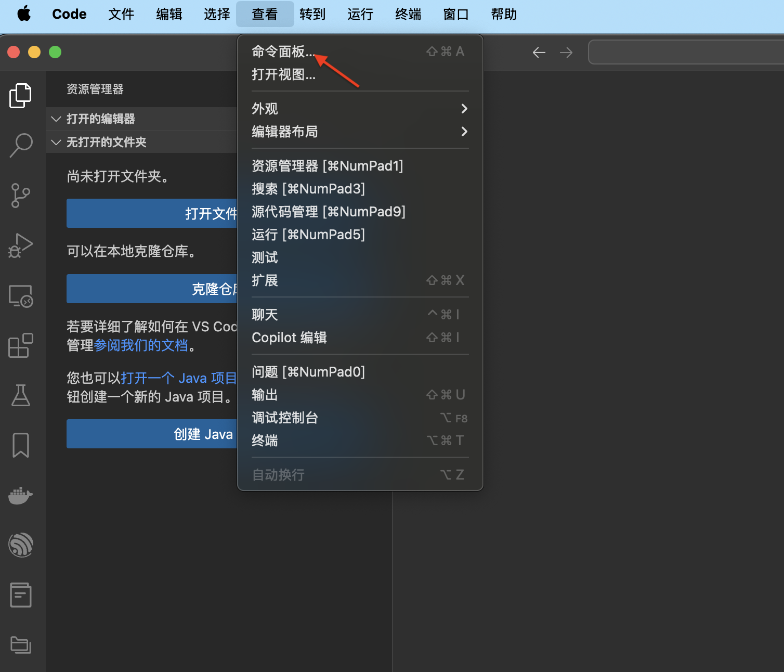This screenshot has width=784, height=672.
Task: Choose 运行 [⌘NumPad5] menu entry
Action: [x=360, y=235]
